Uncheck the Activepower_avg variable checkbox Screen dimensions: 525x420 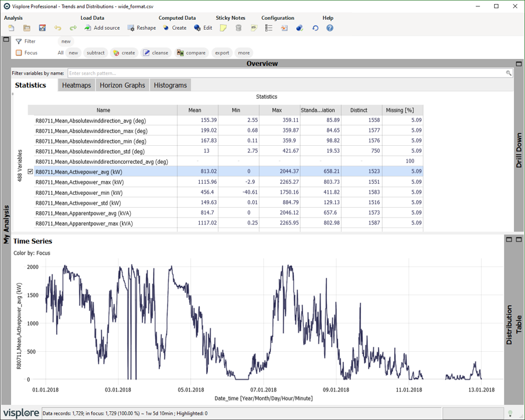point(30,172)
